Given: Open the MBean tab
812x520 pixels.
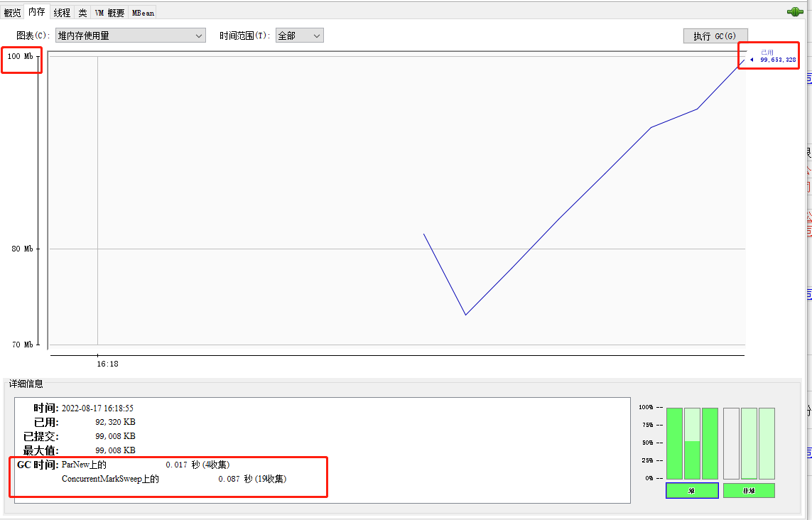Looking at the screenshot, I should pyautogui.click(x=143, y=12).
